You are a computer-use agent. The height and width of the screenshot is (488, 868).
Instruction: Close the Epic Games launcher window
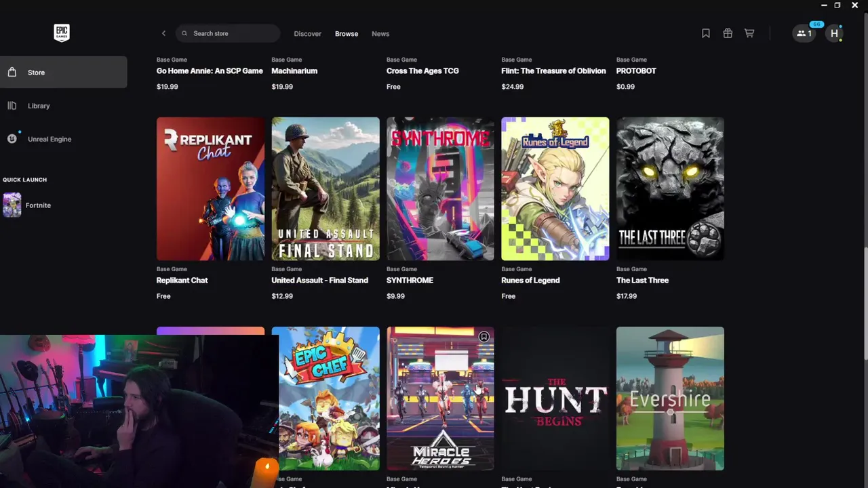click(x=855, y=5)
